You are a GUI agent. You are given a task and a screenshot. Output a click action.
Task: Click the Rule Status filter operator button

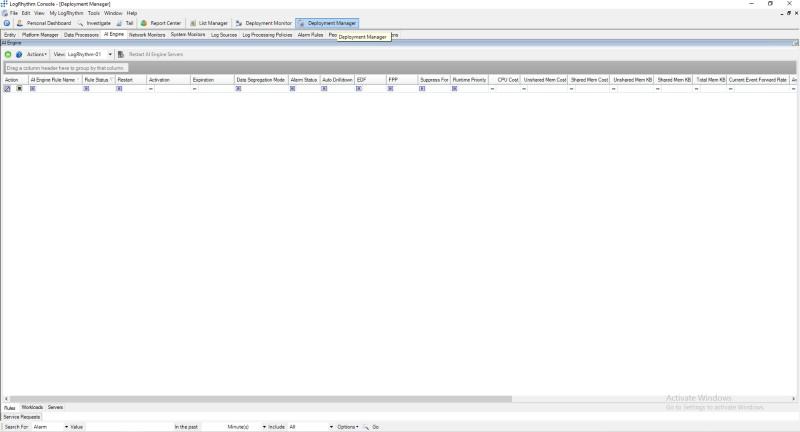(86, 88)
